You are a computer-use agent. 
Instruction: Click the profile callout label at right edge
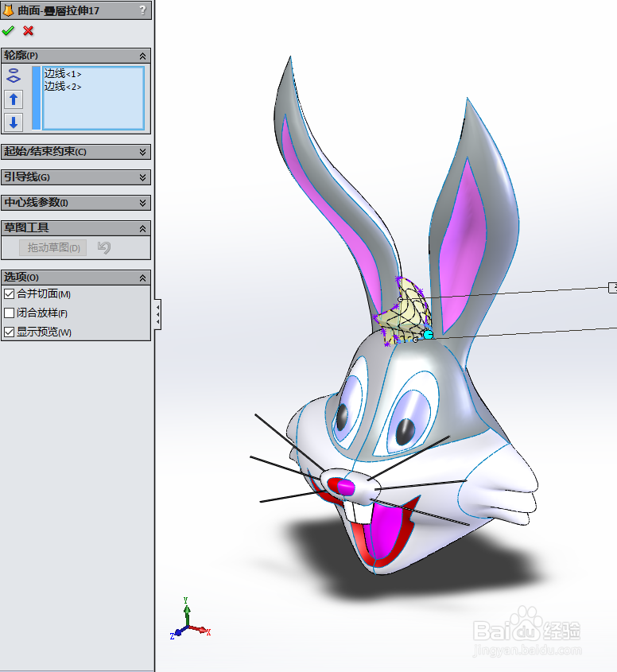[x=613, y=288]
